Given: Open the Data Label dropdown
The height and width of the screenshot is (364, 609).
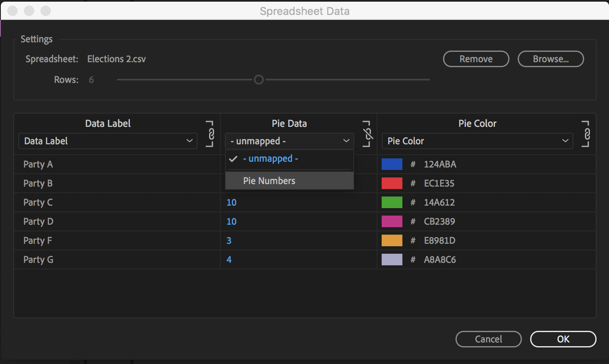Looking at the screenshot, I should click(107, 141).
